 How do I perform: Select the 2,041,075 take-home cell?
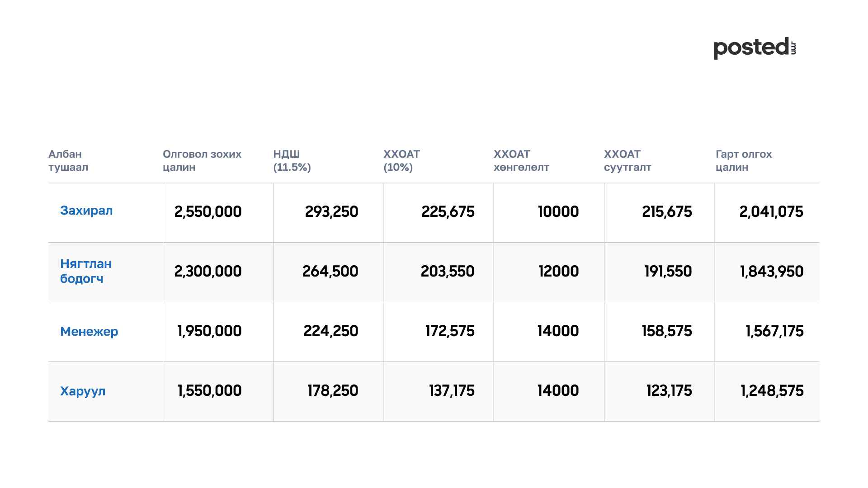pyautogui.click(x=771, y=211)
